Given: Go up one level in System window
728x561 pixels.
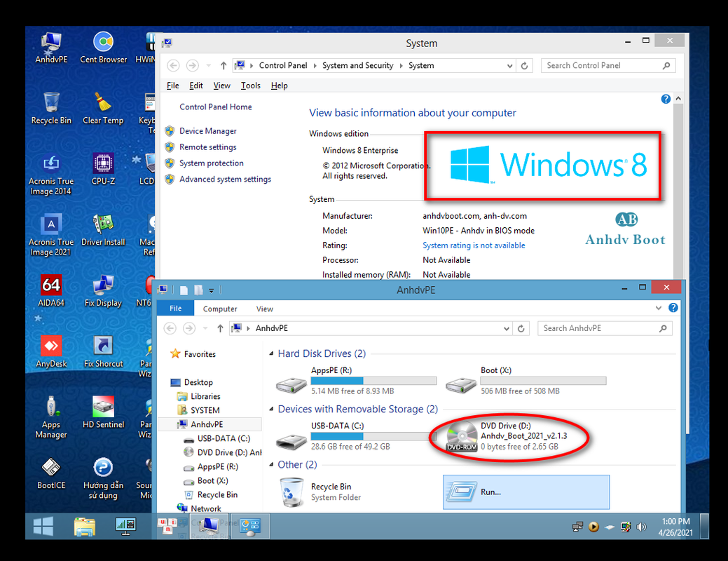Looking at the screenshot, I should (x=224, y=65).
